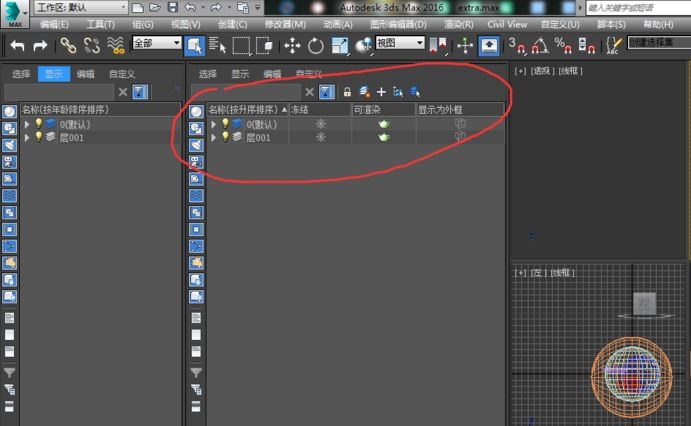Click the 冻结 column header
The height and width of the screenshot is (426, 691).
pyautogui.click(x=320, y=110)
